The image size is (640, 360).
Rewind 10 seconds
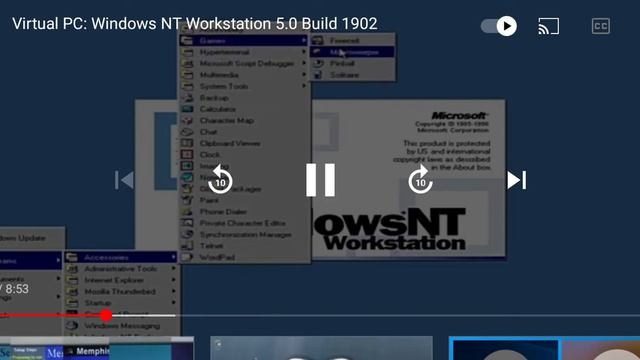pos(220,180)
